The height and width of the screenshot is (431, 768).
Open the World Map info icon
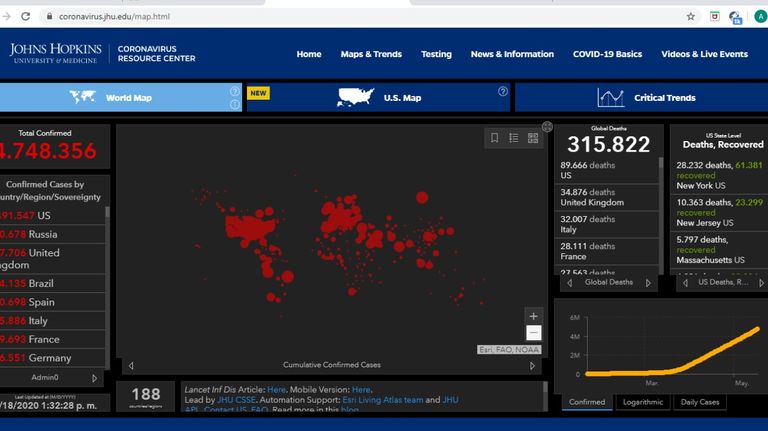[235, 104]
